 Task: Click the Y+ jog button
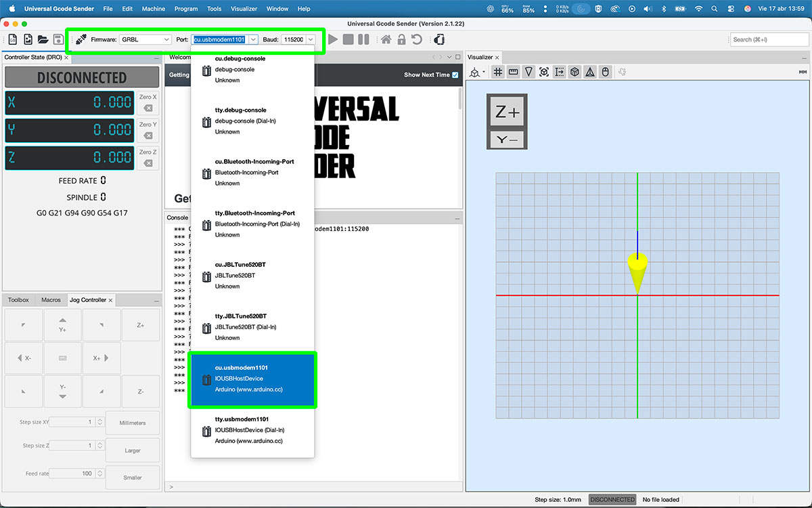(62, 324)
